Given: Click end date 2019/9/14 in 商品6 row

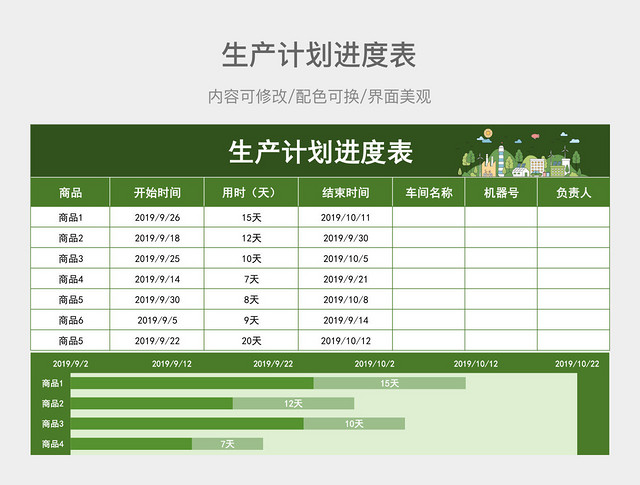Looking at the screenshot, I should tap(345, 320).
